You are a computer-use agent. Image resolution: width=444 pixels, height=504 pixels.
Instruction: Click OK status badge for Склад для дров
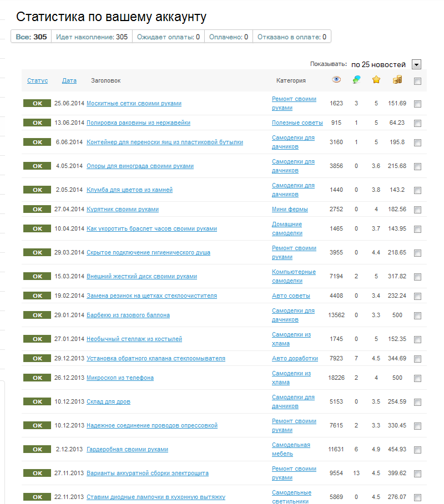(x=37, y=401)
